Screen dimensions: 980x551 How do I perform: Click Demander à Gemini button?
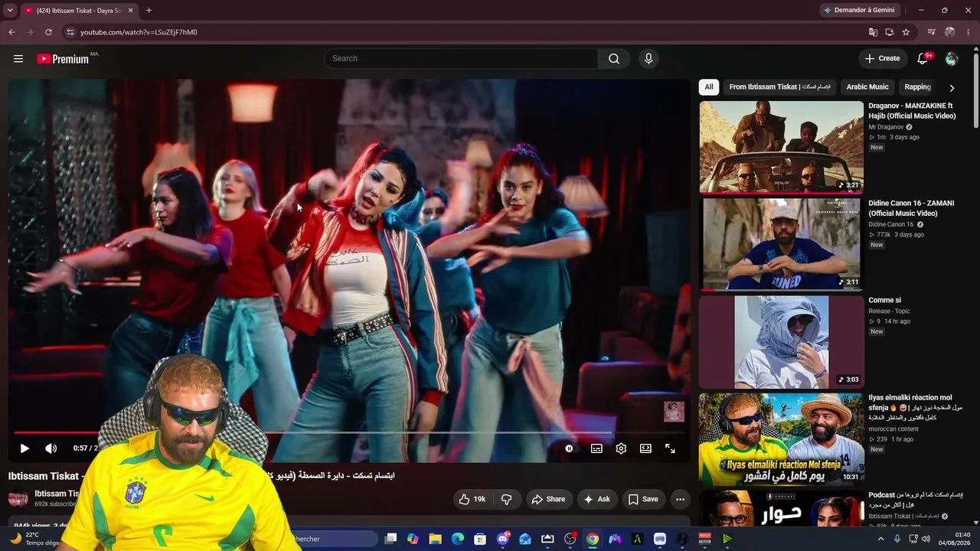858,10
